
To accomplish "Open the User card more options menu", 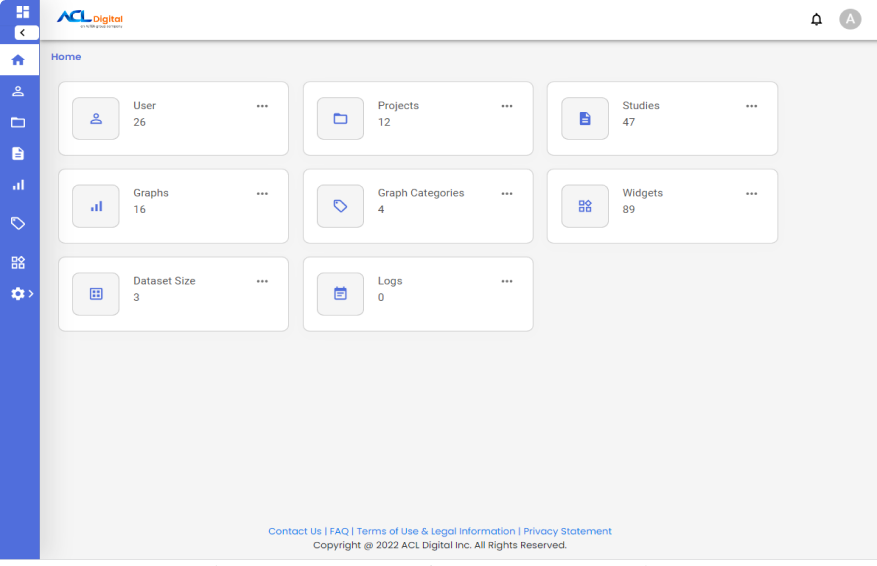I will 262,106.
